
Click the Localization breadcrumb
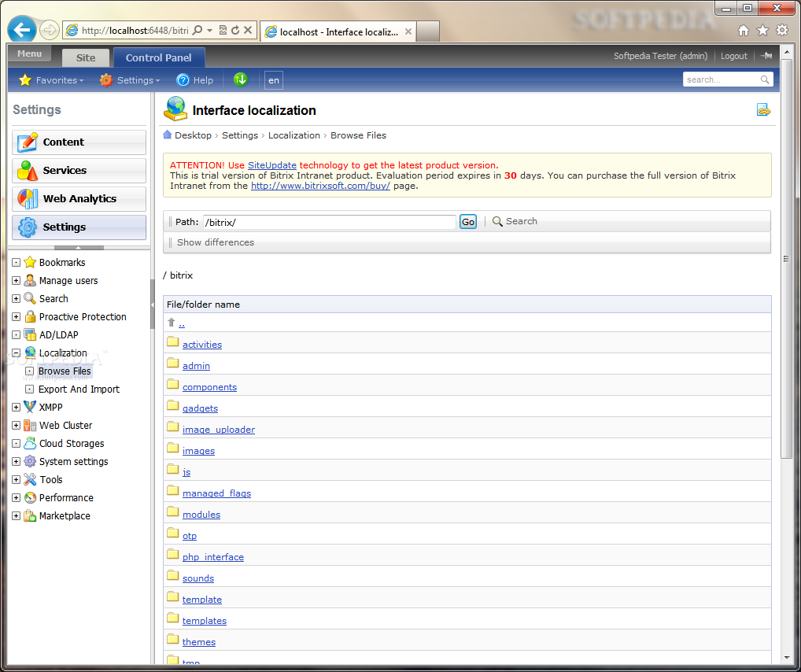tap(294, 135)
